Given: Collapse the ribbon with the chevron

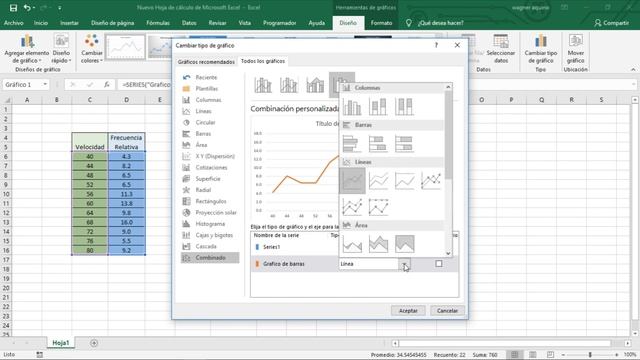Looking at the screenshot, I should [x=633, y=70].
